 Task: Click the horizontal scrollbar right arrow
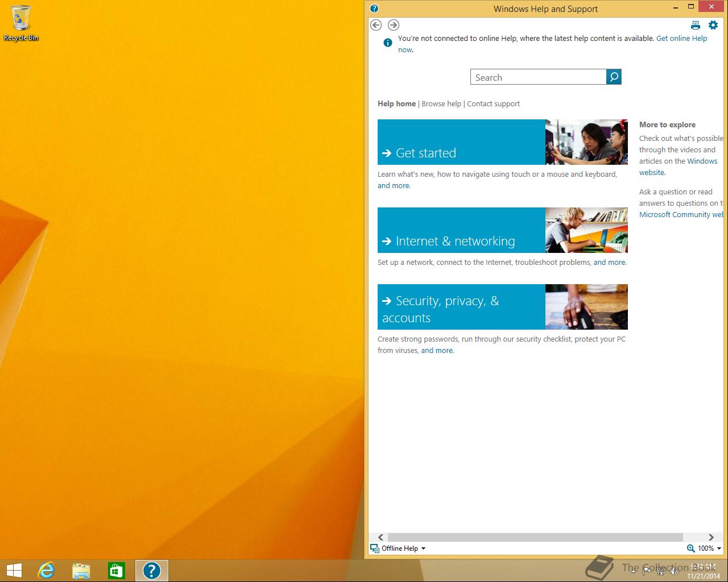[x=711, y=537]
